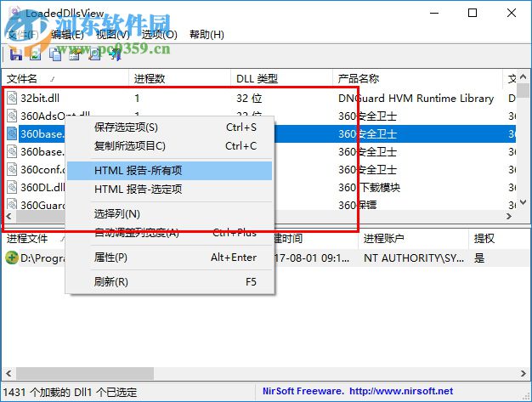Select the 32bit.dll file name
The image size is (532, 402).
coord(40,98)
